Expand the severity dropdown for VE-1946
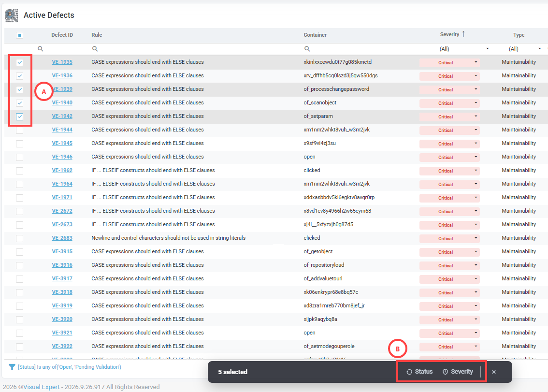This screenshot has height=392, width=548. [x=476, y=157]
